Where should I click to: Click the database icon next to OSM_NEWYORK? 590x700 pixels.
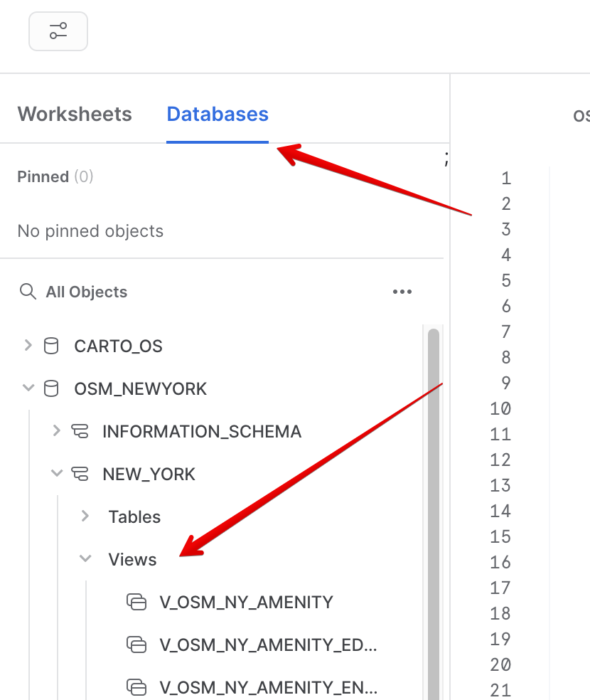(x=50, y=388)
